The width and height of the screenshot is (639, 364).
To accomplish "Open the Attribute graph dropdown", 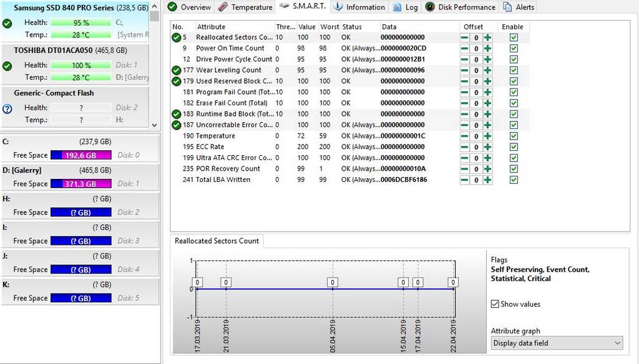I will tap(557, 343).
